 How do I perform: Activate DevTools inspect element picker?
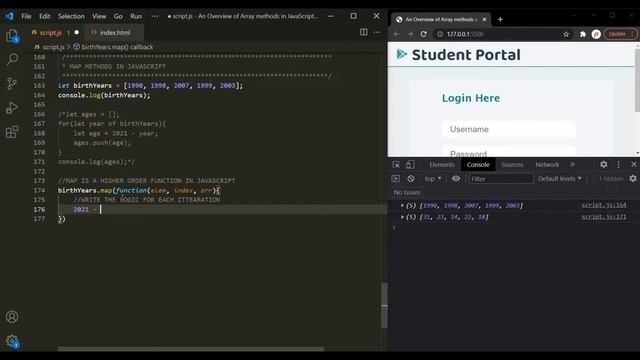click(396, 164)
